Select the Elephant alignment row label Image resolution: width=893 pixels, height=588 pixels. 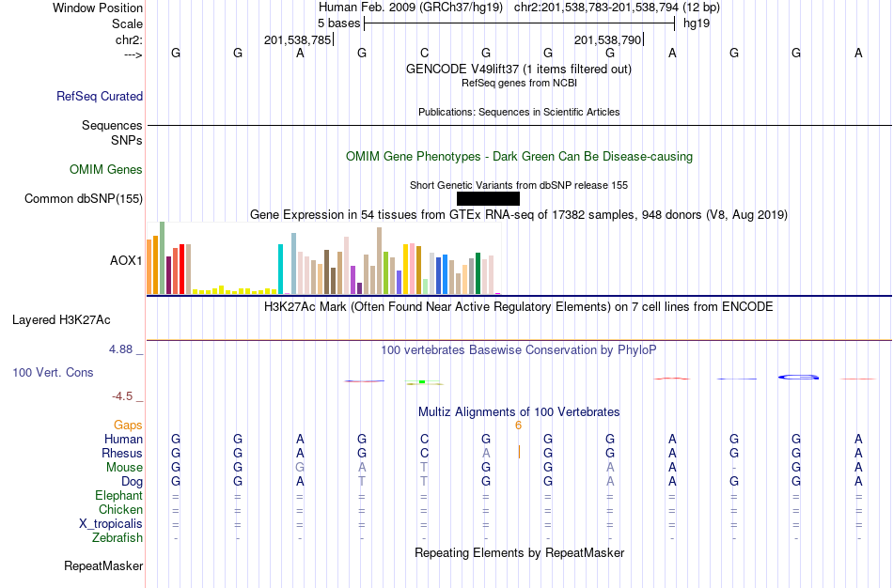[118, 495]
